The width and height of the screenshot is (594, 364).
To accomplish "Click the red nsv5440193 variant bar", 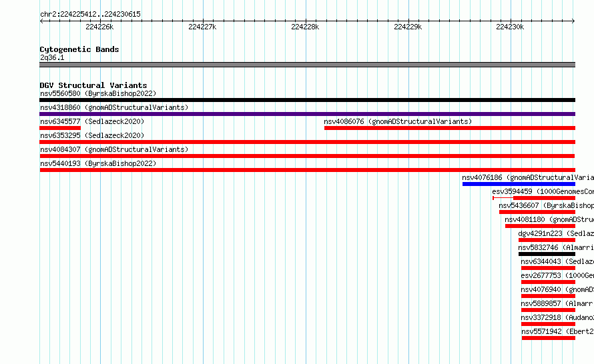I will 307,170.
